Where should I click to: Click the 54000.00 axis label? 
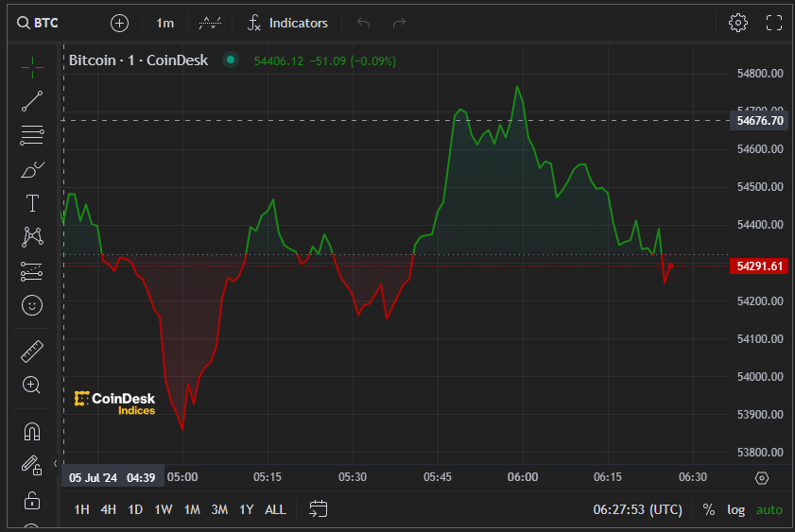coord(760,377)
